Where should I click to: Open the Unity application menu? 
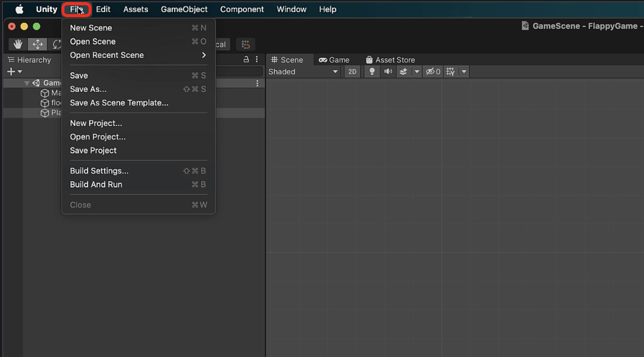click(46, 9)
